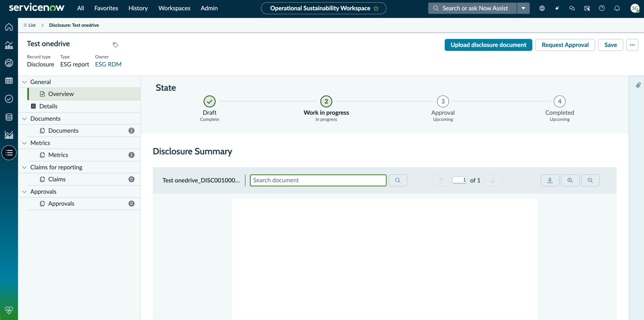
Task: Open the notifications bell icon
Action: tap(617, 8)
